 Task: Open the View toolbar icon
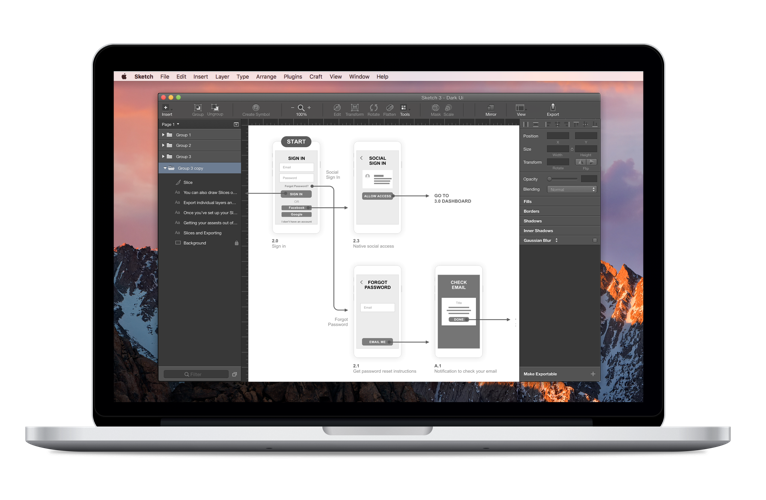click(521, 110)
